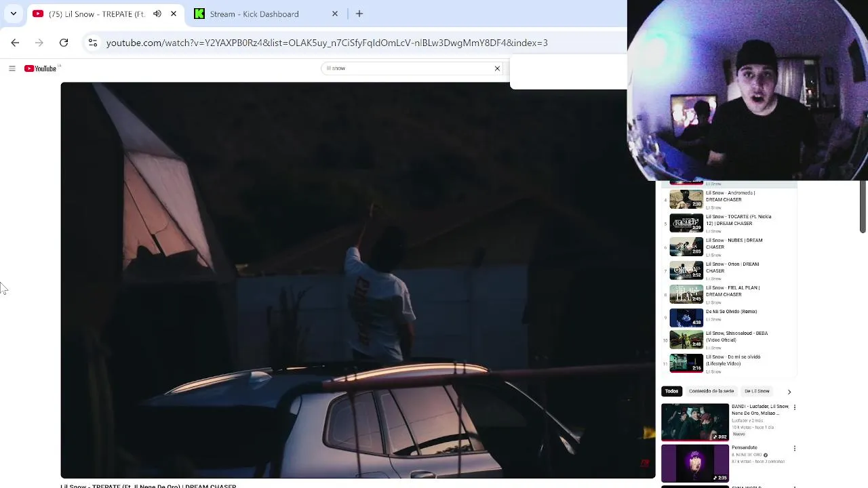Open the TOCARTE playlist thumbnail
868x488 pixels.
pos(686,223)
